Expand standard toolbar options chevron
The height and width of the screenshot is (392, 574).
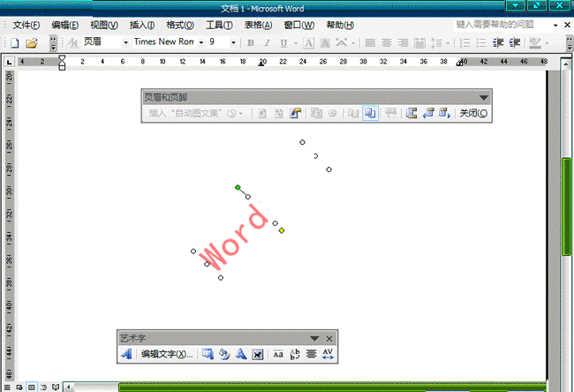tap(54, 43)
